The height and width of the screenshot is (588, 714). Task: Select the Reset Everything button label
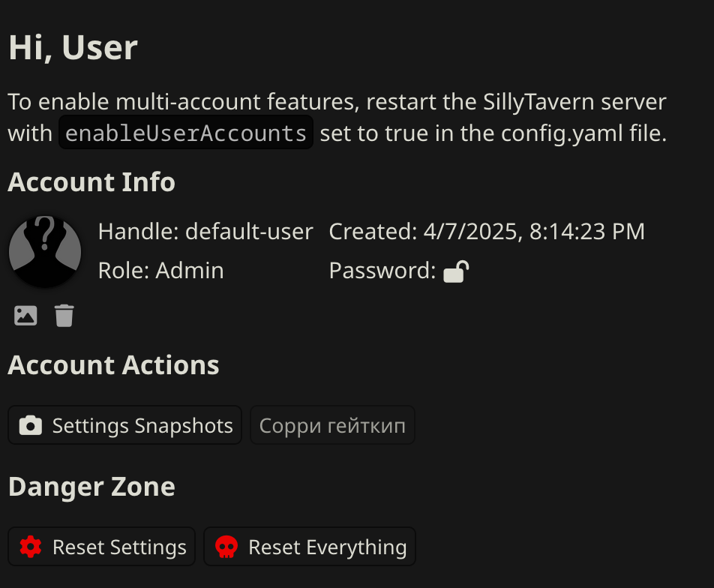click(x=328, y=547)
